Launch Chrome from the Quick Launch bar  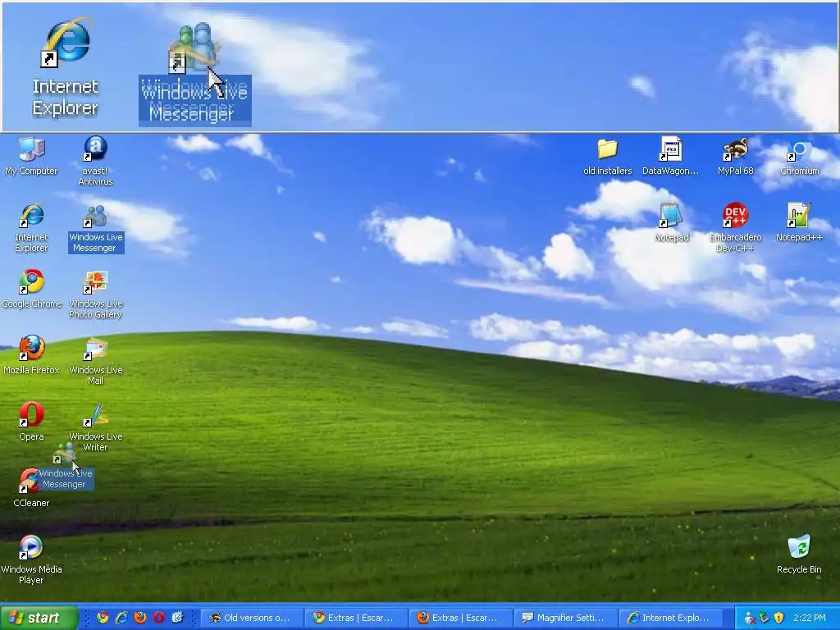[103, 618]
